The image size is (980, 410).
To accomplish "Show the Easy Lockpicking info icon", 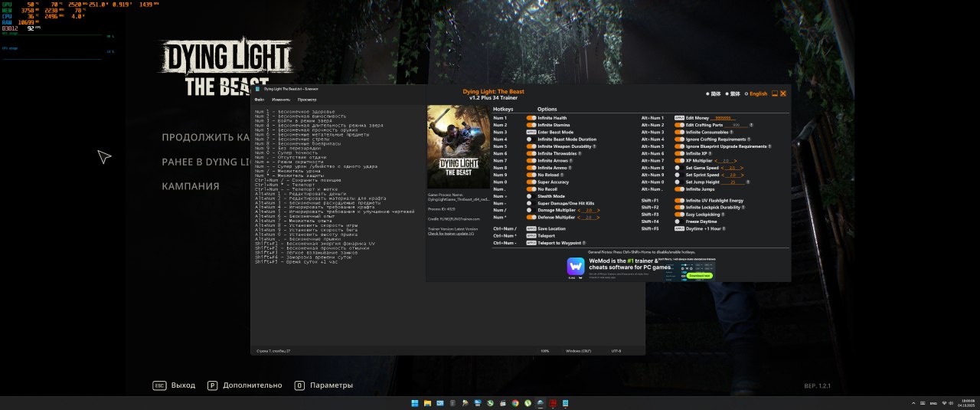I will click(x=723, y=215).
